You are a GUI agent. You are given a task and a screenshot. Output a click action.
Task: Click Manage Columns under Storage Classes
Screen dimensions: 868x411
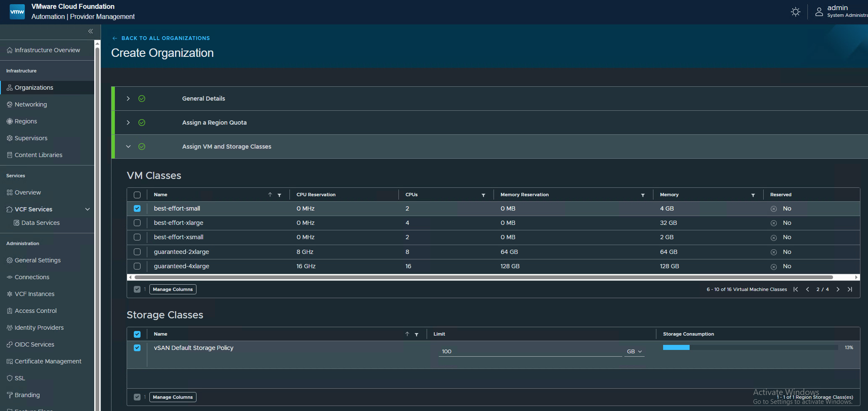coord(173,397)
